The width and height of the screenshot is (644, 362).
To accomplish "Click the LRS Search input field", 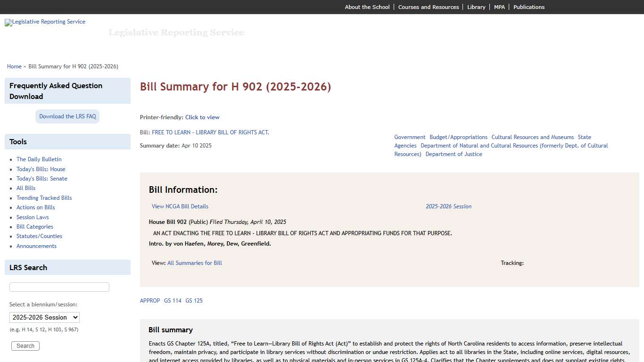I will [59, 287].
